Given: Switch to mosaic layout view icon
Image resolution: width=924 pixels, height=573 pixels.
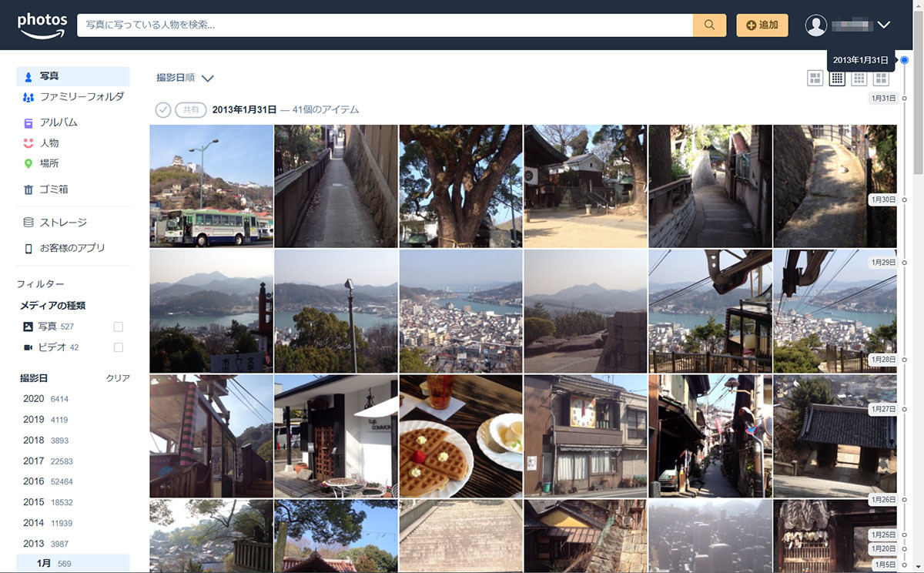Looking at the screenshot, I should (x=815, y=78).
